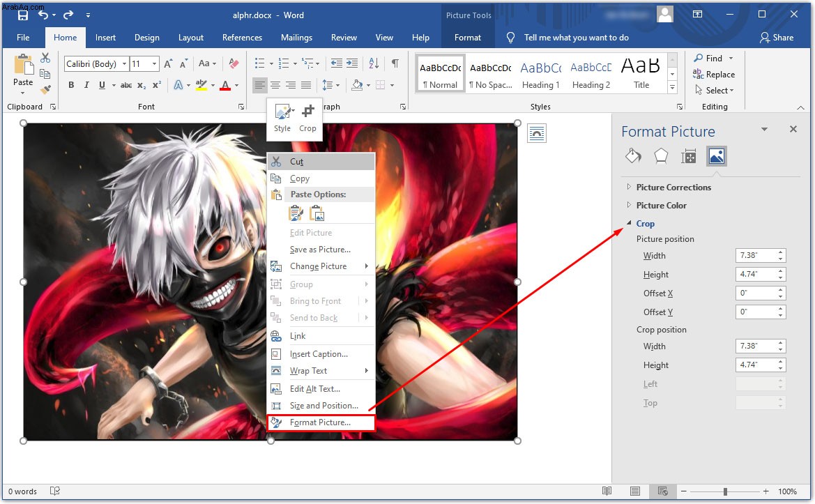Choose Wrap Text in context menu
815x504 pixels.
[x=321, y=370]
